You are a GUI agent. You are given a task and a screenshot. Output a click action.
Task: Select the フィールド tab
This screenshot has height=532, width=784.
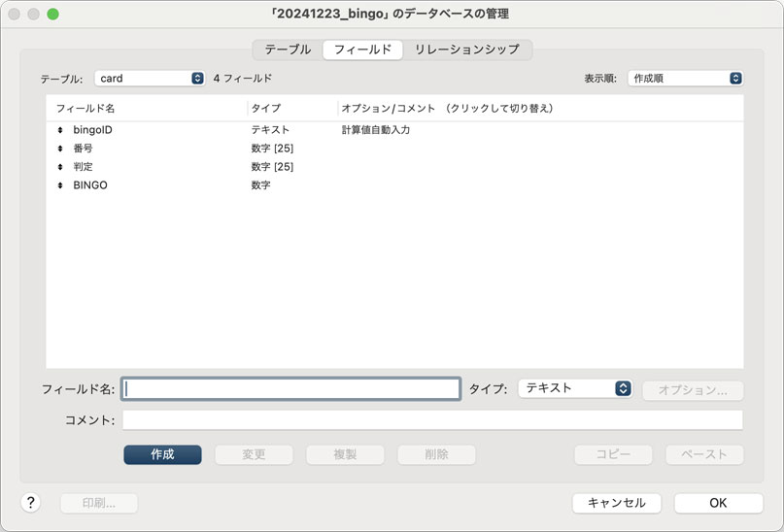pyautogui.click(x=362, y=50)
